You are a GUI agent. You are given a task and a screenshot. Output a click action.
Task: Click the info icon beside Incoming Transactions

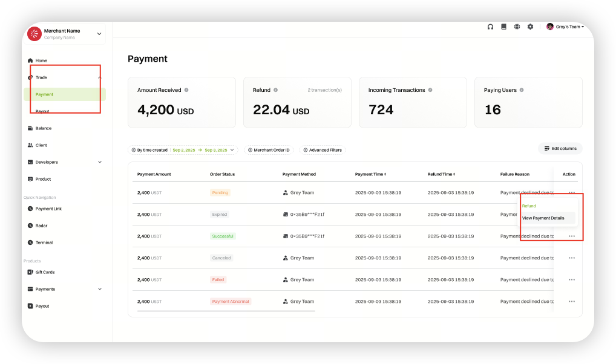(430, 90)
